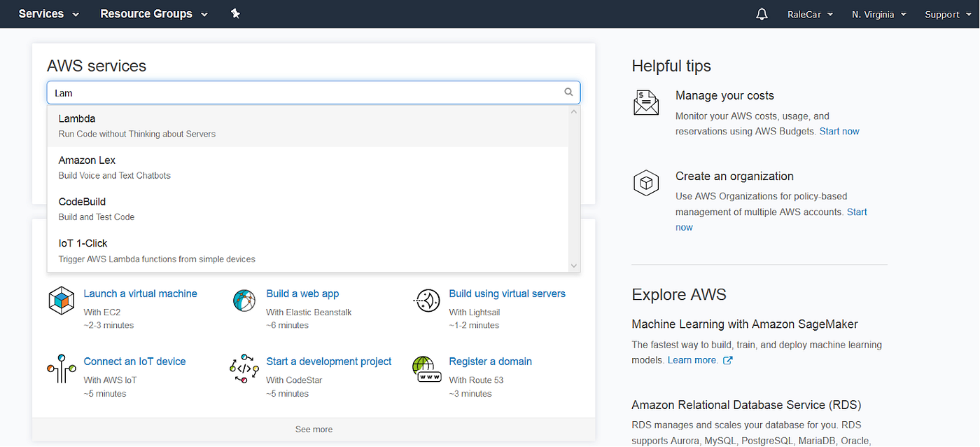Image resolution: width=980 pixels, height=447 pixels.
Task: Click the Route 53 domain www icon
Action: [426, 369]
